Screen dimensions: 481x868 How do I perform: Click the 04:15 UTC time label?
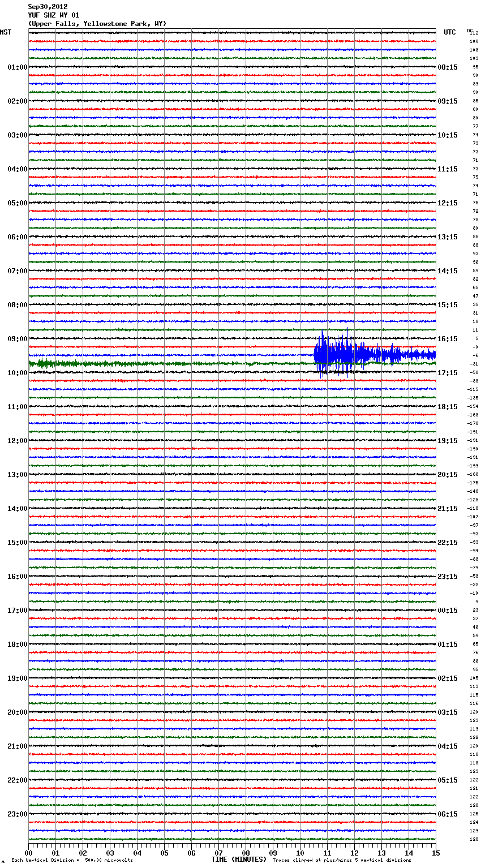(448, 746)
